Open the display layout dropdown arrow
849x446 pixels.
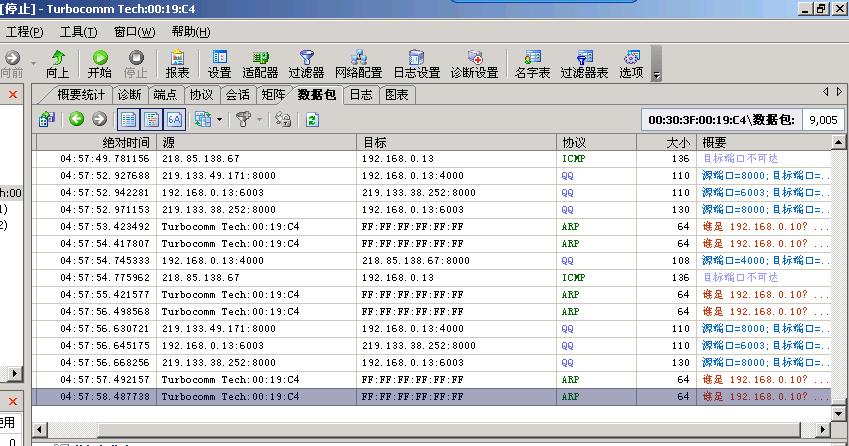coord(219,120)
